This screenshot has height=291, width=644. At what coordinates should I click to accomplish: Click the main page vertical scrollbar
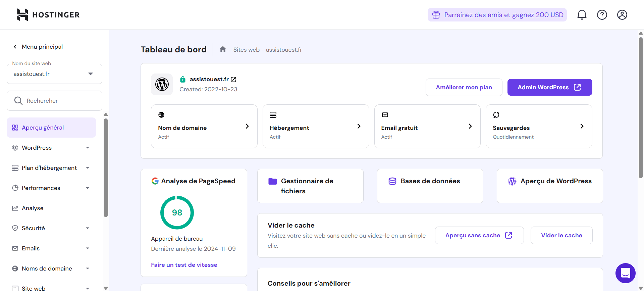click(641, 107)
